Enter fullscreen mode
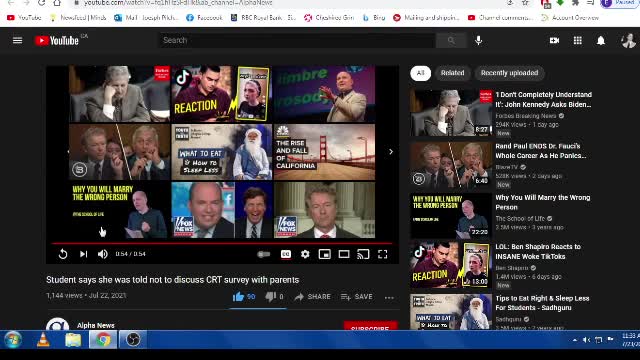The image size is (640, 360). (382, 254)
